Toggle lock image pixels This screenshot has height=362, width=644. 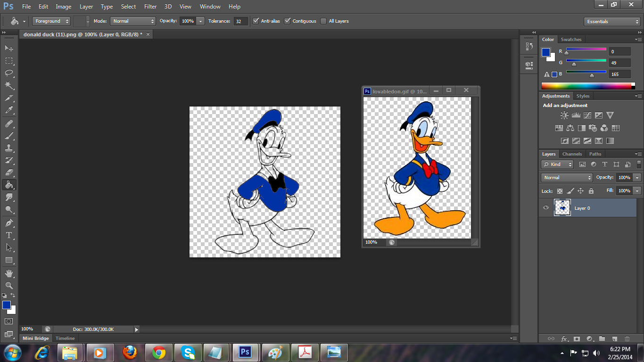pos(570,191)
